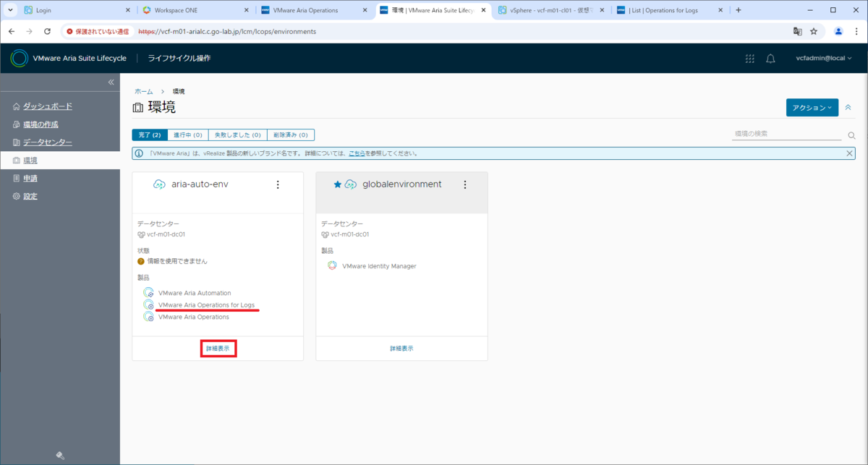Switch to the vSphere vcf-m01-cl01 browser tab

[x=552, y=10]
